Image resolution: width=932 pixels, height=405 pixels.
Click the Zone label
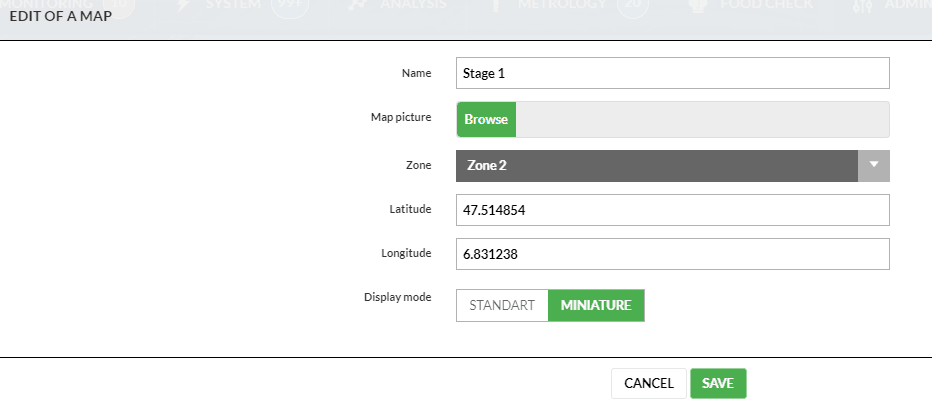(x=418, y=165)
